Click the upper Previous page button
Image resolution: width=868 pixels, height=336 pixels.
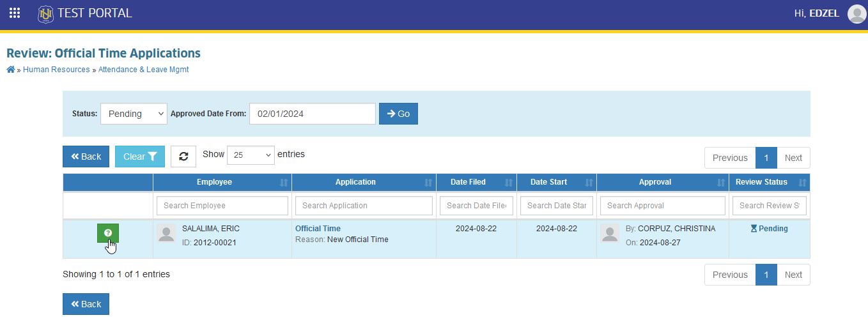[730, 158]
